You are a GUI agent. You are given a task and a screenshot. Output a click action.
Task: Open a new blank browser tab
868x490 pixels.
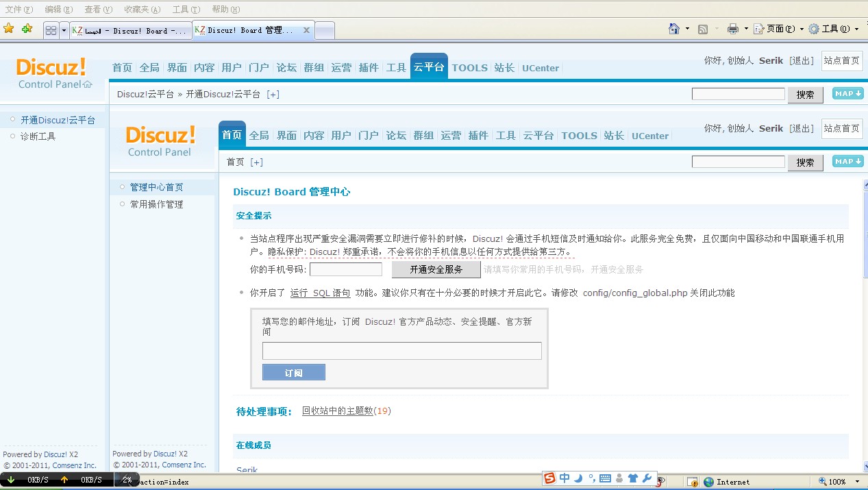click(325, 30)
